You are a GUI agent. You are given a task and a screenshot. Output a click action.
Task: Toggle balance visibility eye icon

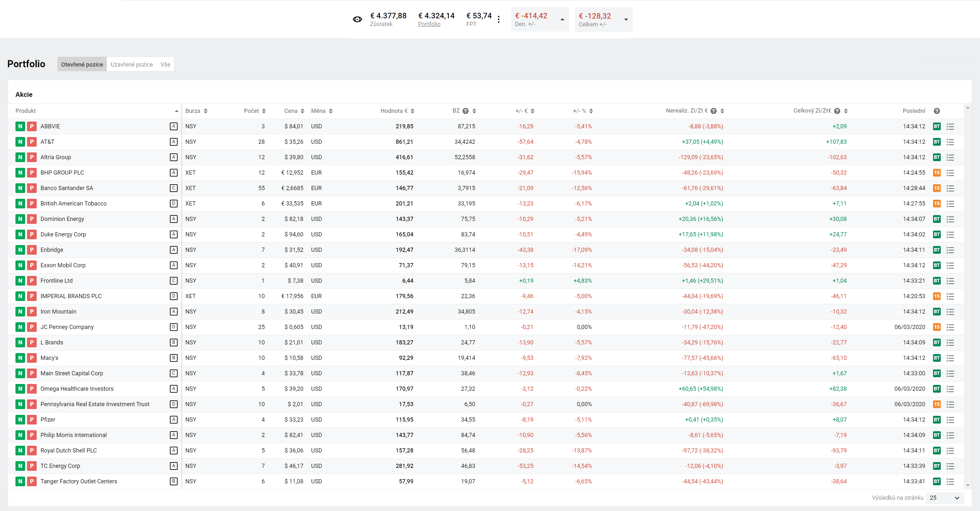(x=357, y=19)
